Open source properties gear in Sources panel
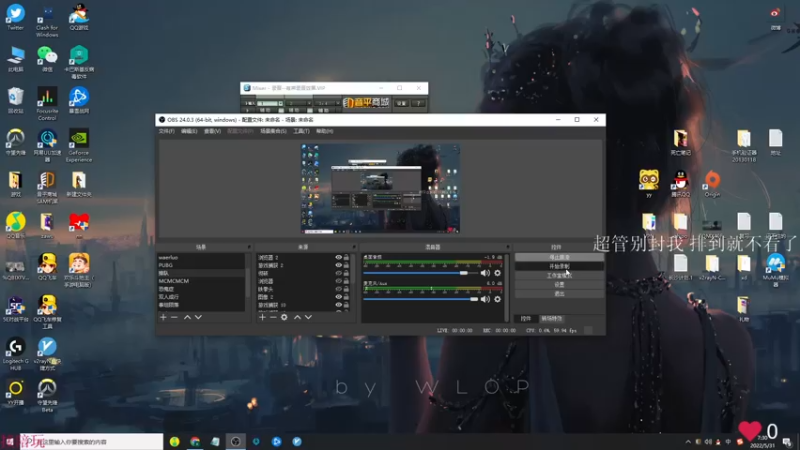Viewport: 800px width, 450px height. [x=284, y=317]
